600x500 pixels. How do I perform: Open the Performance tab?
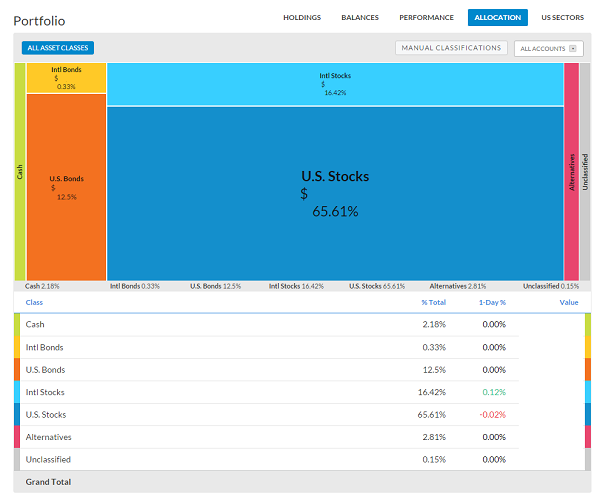point(426,17)
